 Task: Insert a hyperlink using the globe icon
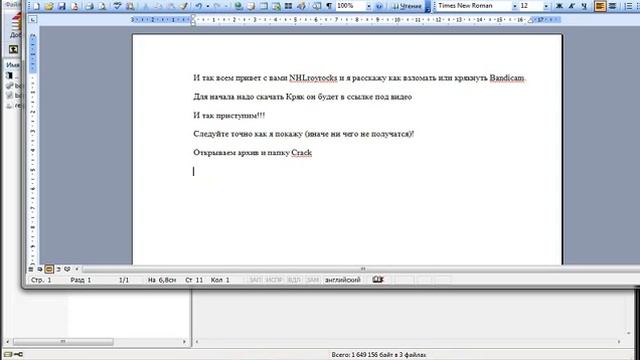pyautogui.click(x=239, y=6)
